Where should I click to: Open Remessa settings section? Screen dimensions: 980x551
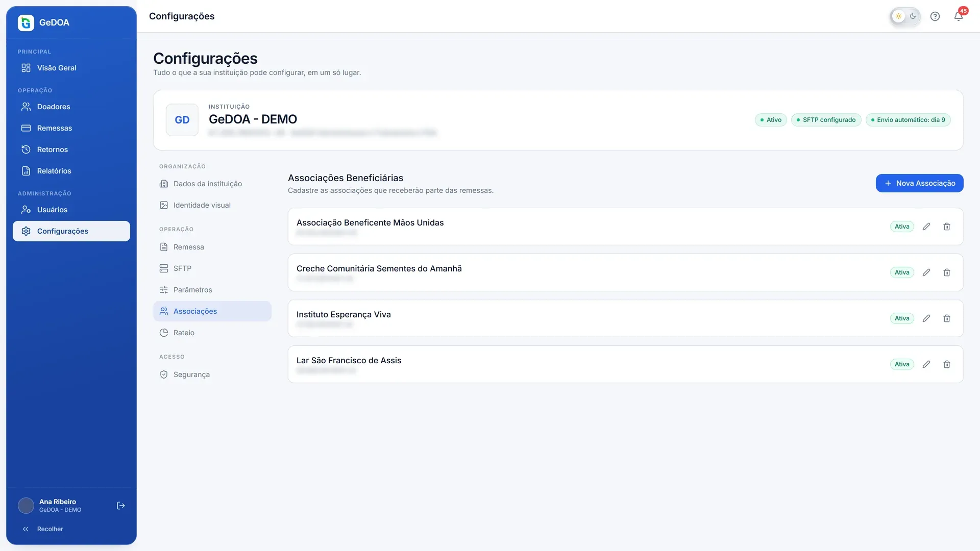point(212,247)
